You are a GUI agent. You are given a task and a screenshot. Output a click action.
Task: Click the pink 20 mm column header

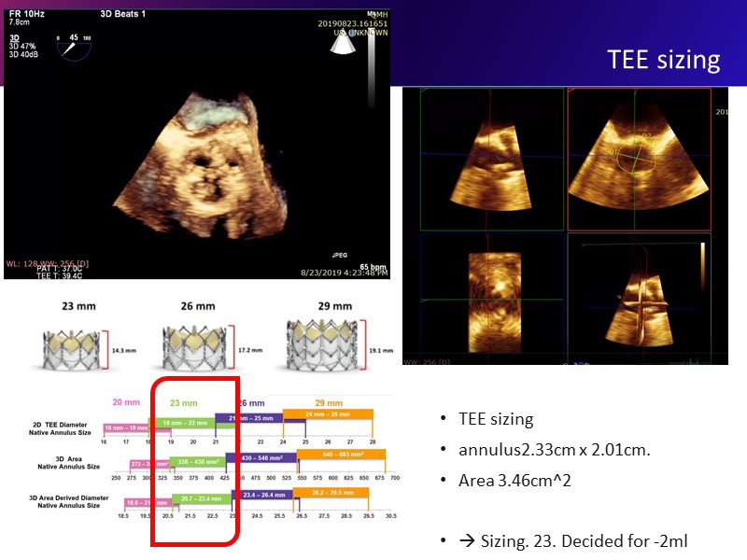click(124, 403)
